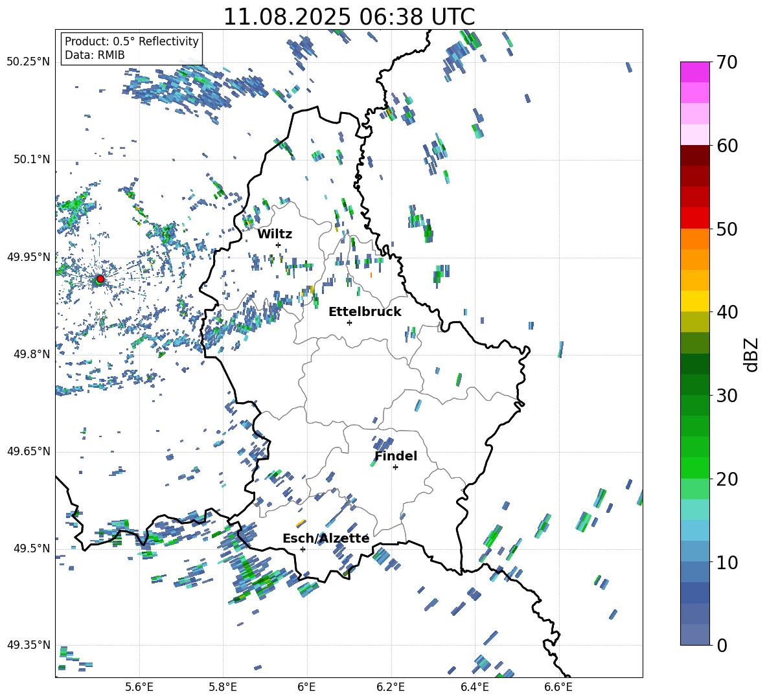Click the 50.1°N latitude label

pyautogui.click(x=31, y=159)
